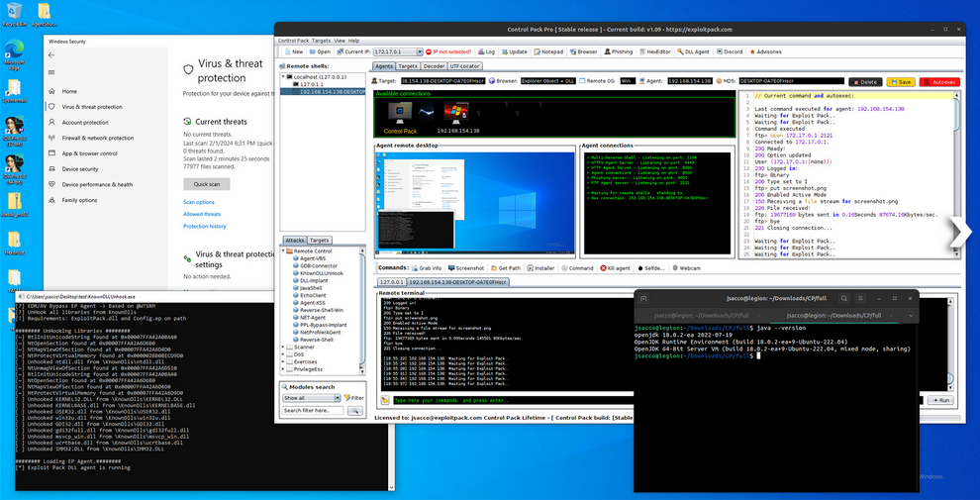This screenshot has width=980, height=500.
Task: Open the Log viewer from the toolbar
Action: point(486,51)
